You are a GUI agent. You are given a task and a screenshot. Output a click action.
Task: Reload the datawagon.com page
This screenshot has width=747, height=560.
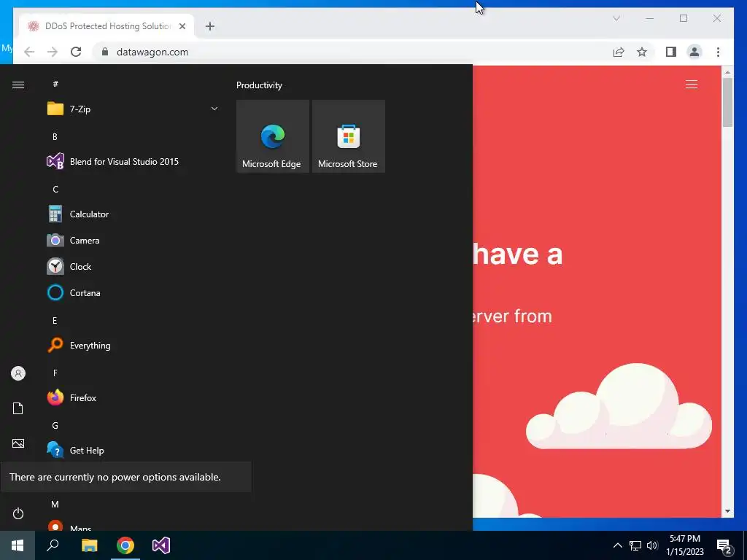(x=76, y=52)
